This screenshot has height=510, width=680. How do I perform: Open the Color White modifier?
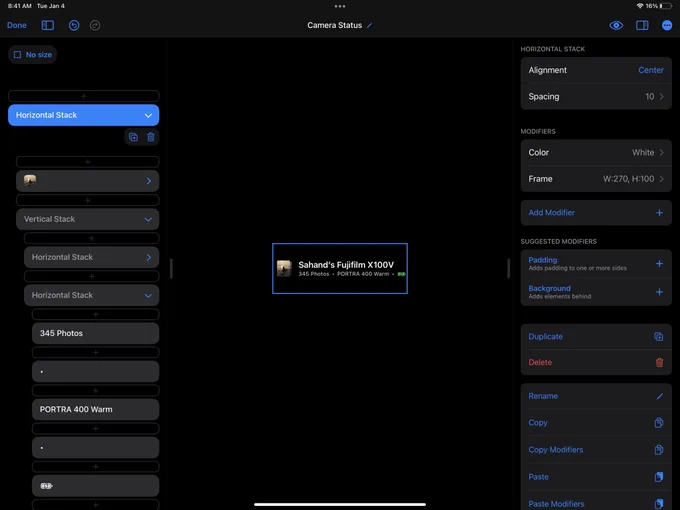[596, 153]
